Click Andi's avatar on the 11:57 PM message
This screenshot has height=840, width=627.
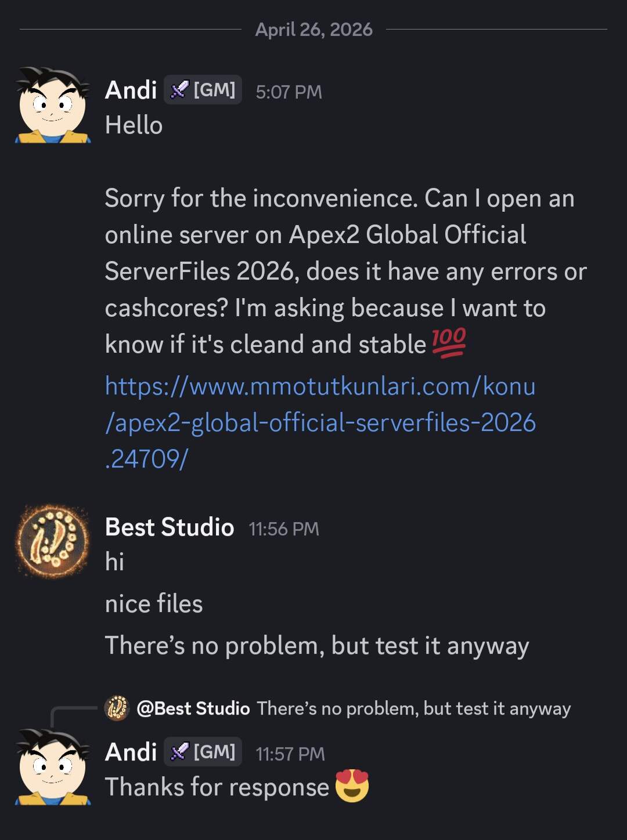(x=53, y=767)
